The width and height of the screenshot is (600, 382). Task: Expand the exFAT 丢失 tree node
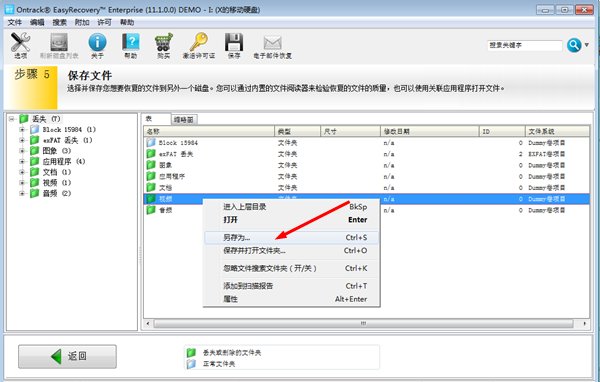click(22, 140)
